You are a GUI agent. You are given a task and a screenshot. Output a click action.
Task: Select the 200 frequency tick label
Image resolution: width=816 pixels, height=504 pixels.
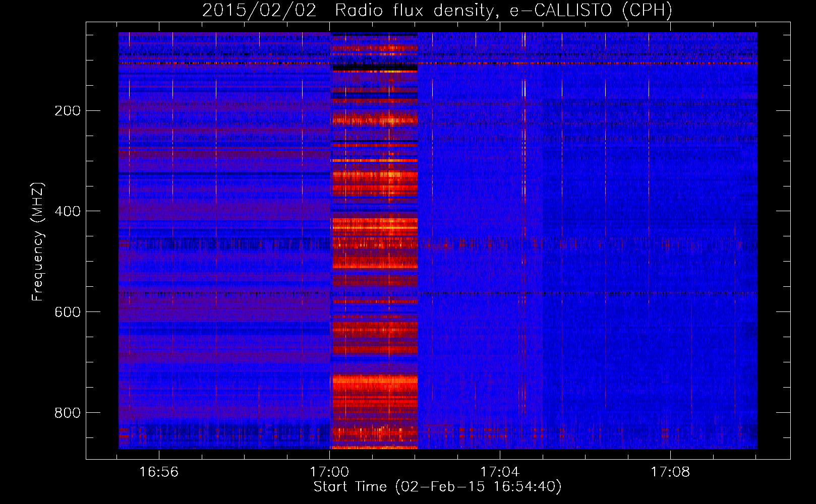(68, 110)
